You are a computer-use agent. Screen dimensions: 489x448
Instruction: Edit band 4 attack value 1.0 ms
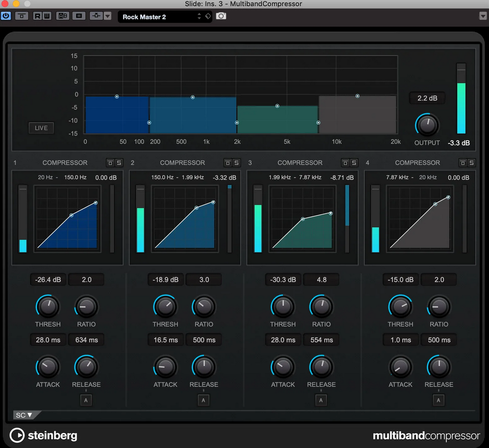click(401, 340)
